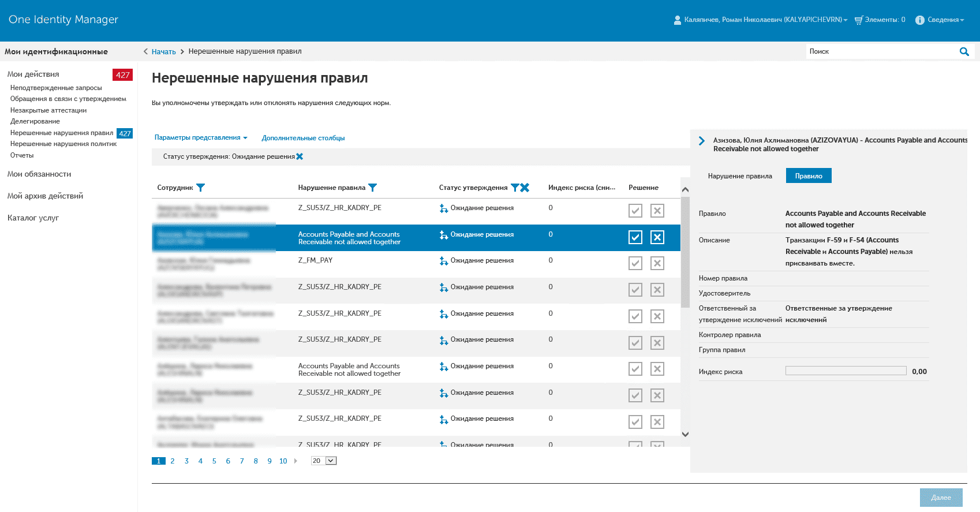Image resolution: width=980 pixels, height=512 pixels.
Task: Select the Правило tab in details
Action: (x=808, y=176)
